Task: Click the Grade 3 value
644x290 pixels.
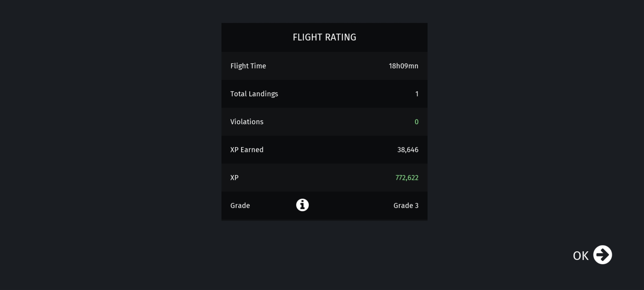Action: pos(406,206)
